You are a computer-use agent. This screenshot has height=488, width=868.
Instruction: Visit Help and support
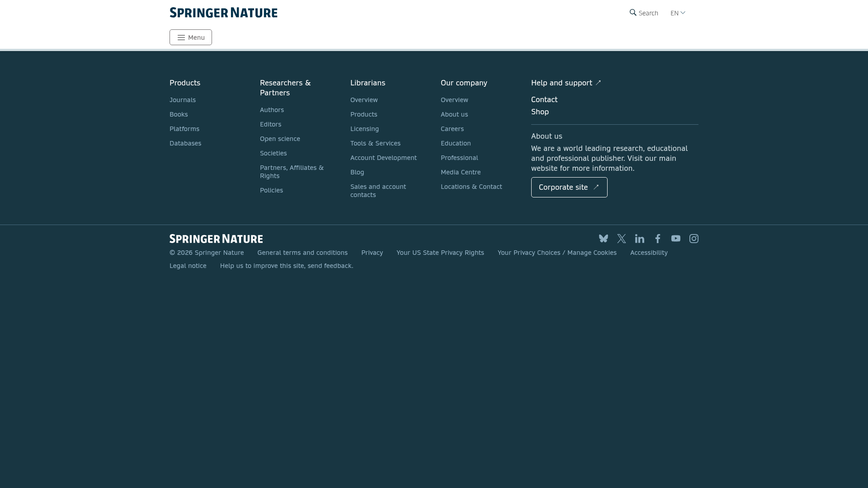click(x=561, y=83)
